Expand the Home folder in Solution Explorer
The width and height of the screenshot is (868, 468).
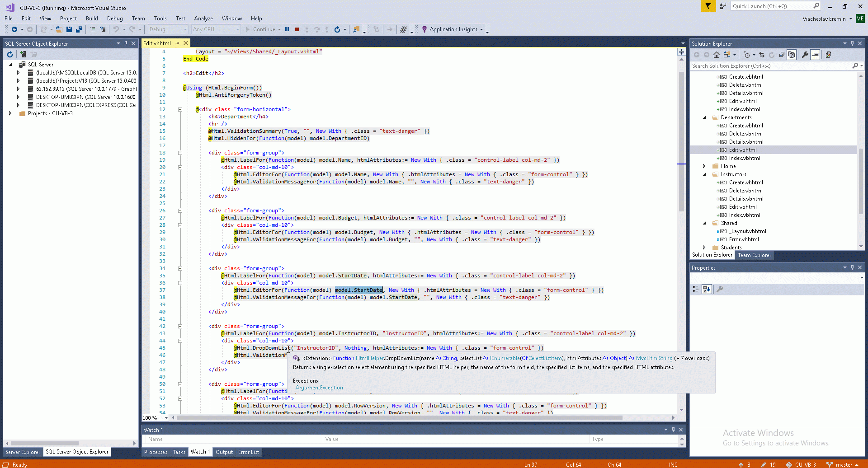click(704, 166)
